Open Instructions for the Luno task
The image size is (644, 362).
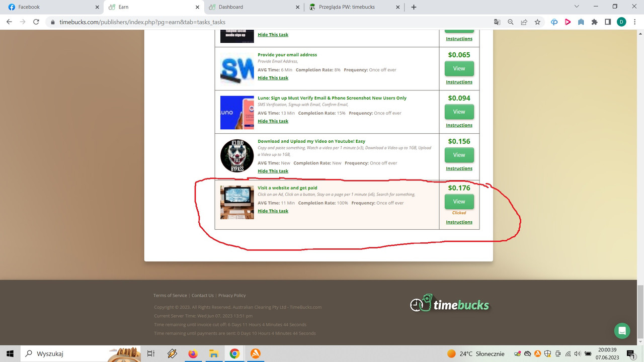coord(459,125)
